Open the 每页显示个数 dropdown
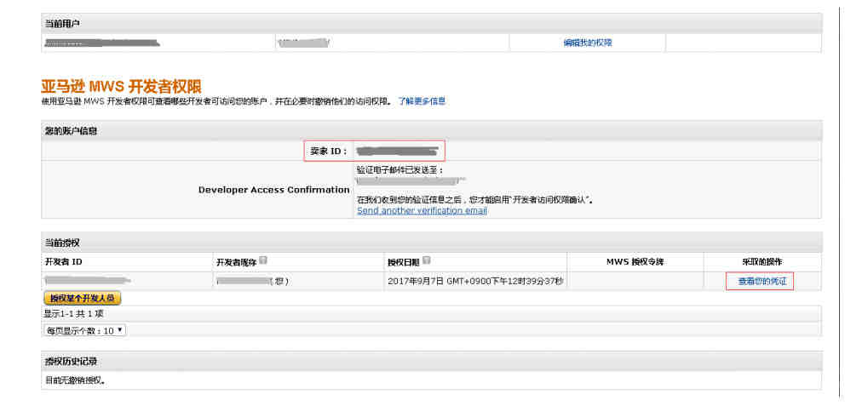 click(x=84, y=330)
